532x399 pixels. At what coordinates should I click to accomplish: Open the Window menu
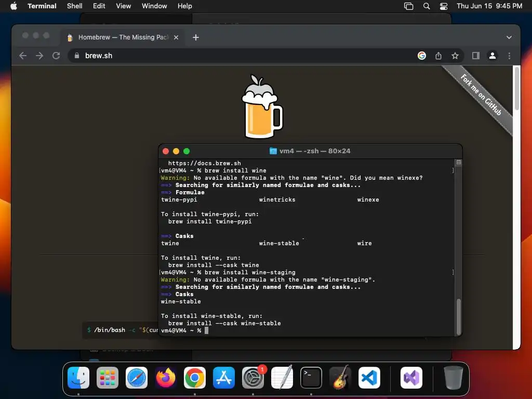click(x=154, y=6)
